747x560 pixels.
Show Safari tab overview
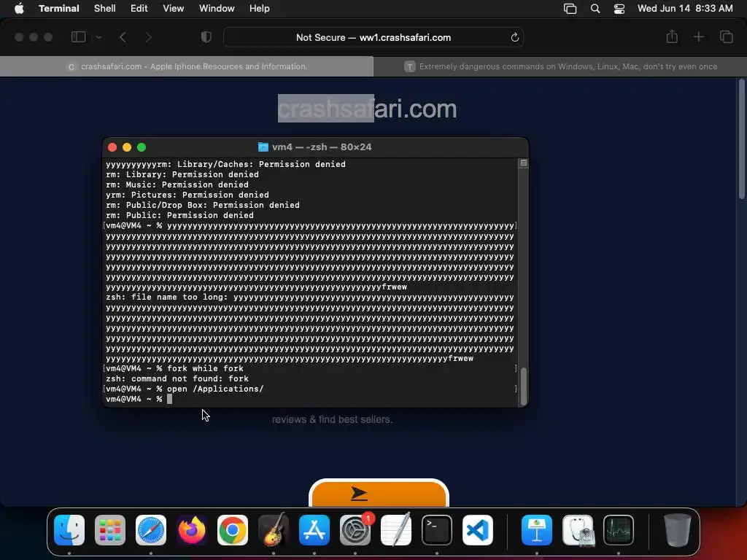click(726, 36)
